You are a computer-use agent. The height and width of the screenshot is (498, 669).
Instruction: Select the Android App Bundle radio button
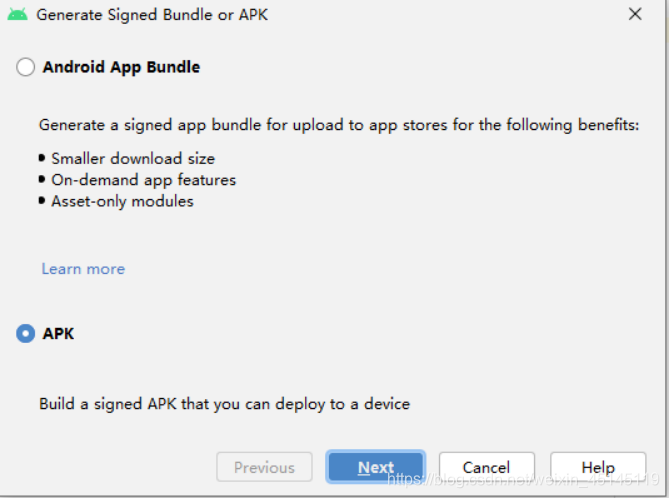(x=26, y=67)
